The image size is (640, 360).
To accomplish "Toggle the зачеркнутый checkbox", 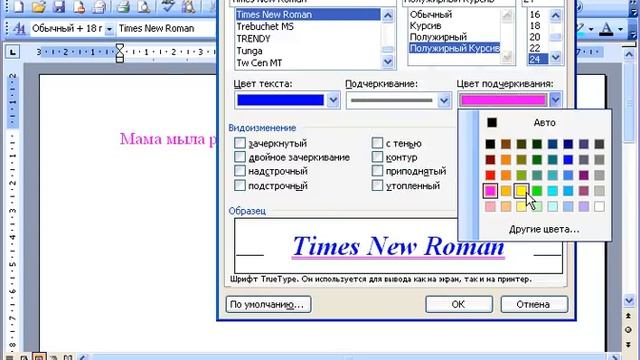I will (240, 143).
